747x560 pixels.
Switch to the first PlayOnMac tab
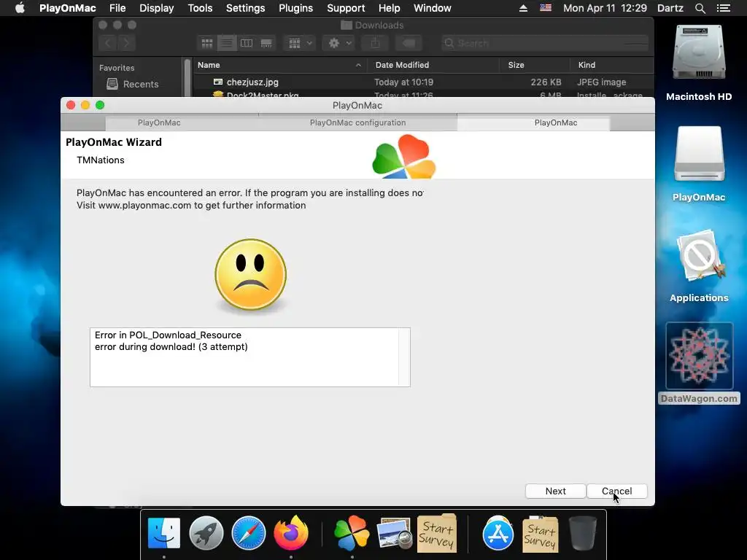(159, 122)
